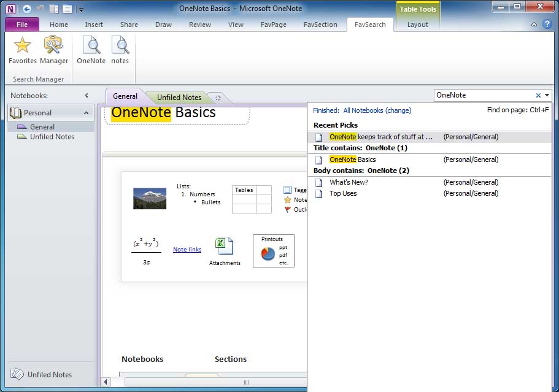This screenshot has width=559, height=392.
Task: Open OneNote Help question mark
Action: pos(547,25)
